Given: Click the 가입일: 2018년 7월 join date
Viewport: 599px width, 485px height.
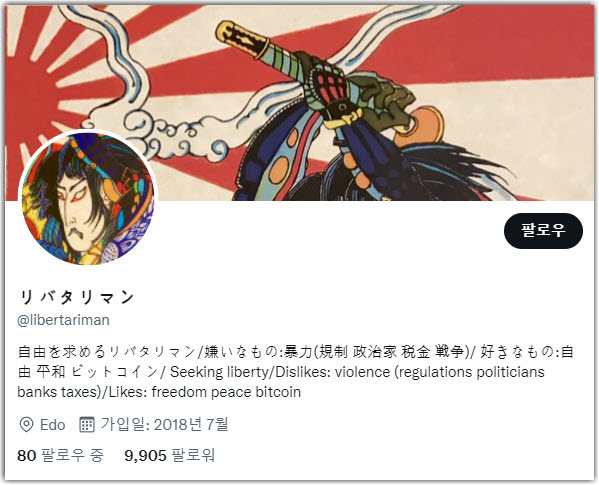Looking at the screenshot, I should [164, 424].
